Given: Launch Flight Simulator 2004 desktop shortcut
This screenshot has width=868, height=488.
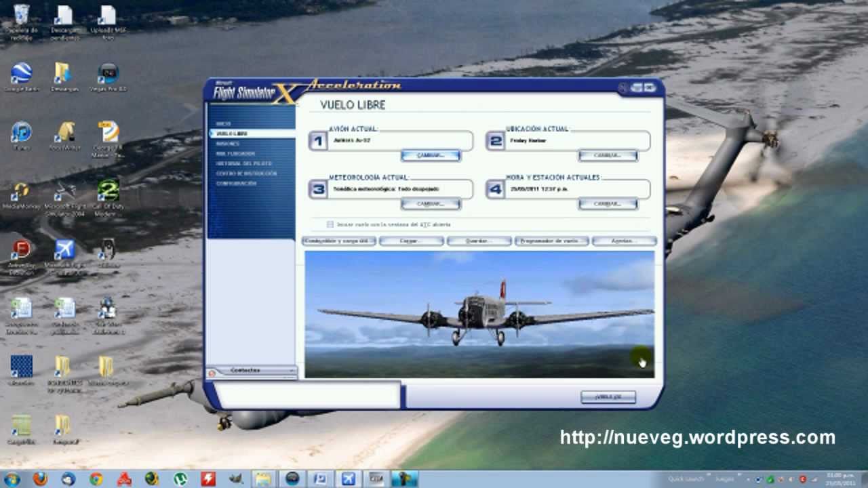Looking at the screenshot, I should tap(64, 198).
